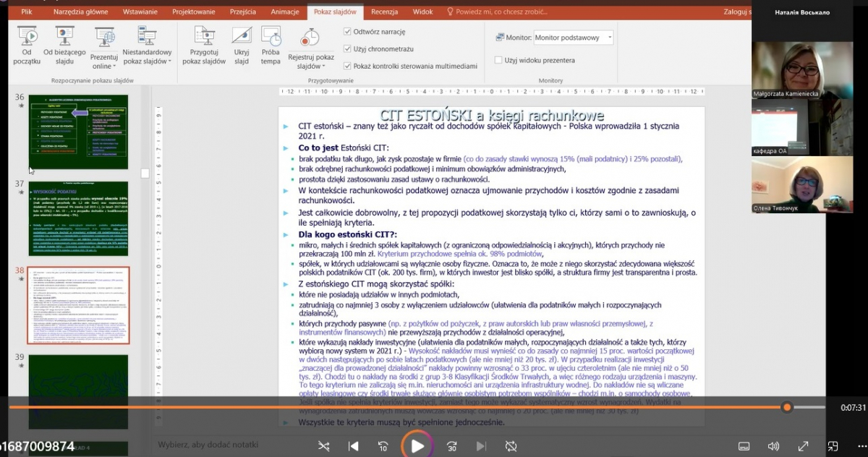Screen dimensions: 868x457
Task: Skip forward 30 seconds in video
Action: click(451, 446)
